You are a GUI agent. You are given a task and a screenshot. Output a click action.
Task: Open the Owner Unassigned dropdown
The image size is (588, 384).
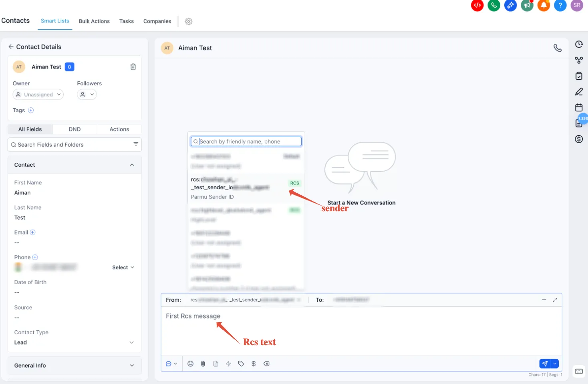(x=38, y=95)
